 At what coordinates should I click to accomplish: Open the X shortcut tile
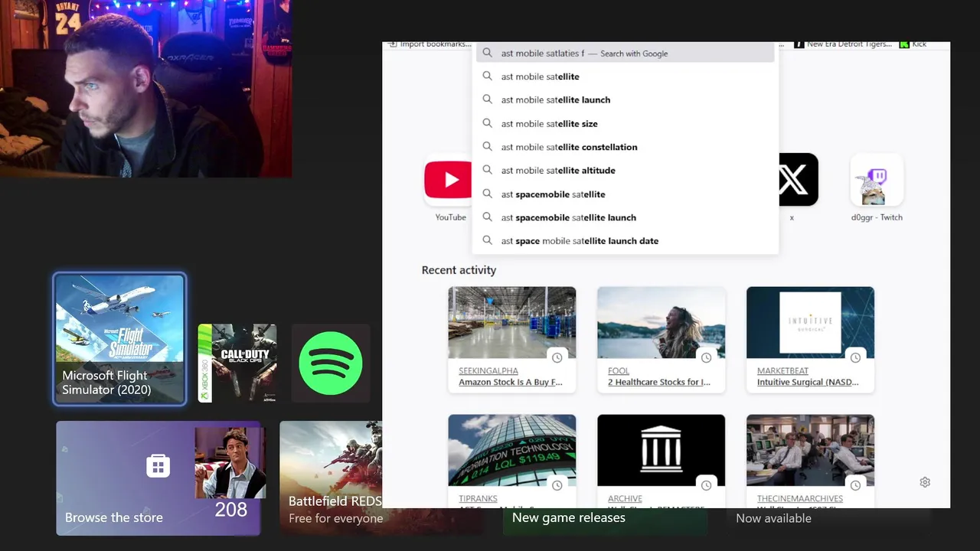pyautogui.click(x=798, y=180)
